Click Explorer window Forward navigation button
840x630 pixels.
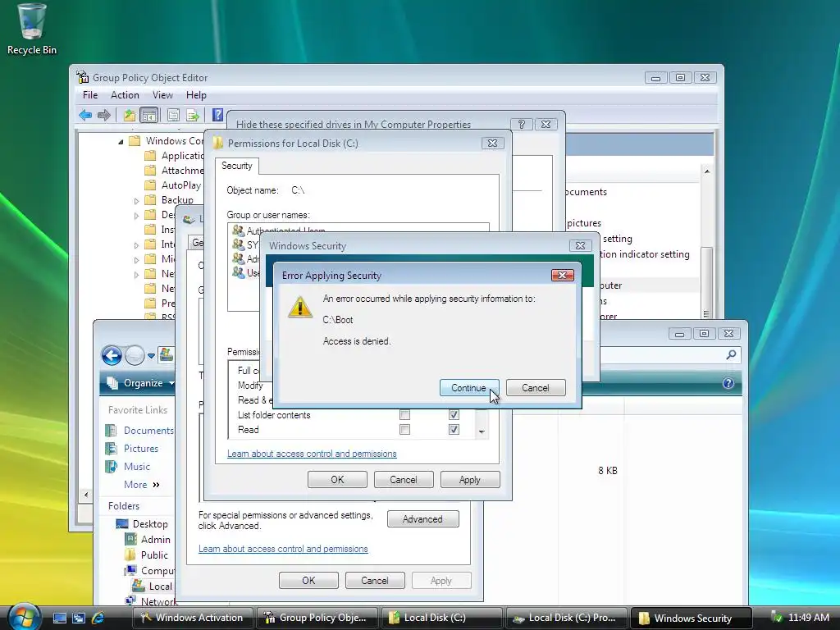[x=135, y=355]
